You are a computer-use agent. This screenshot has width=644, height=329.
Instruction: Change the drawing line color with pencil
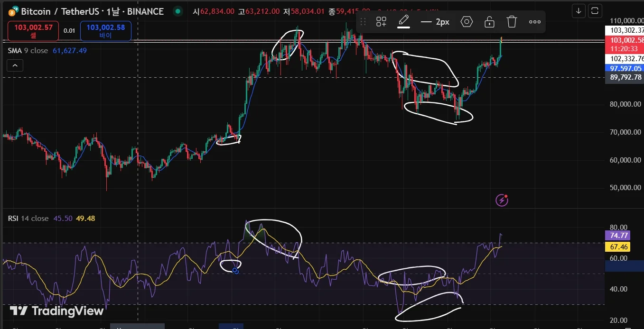(403, 21)
